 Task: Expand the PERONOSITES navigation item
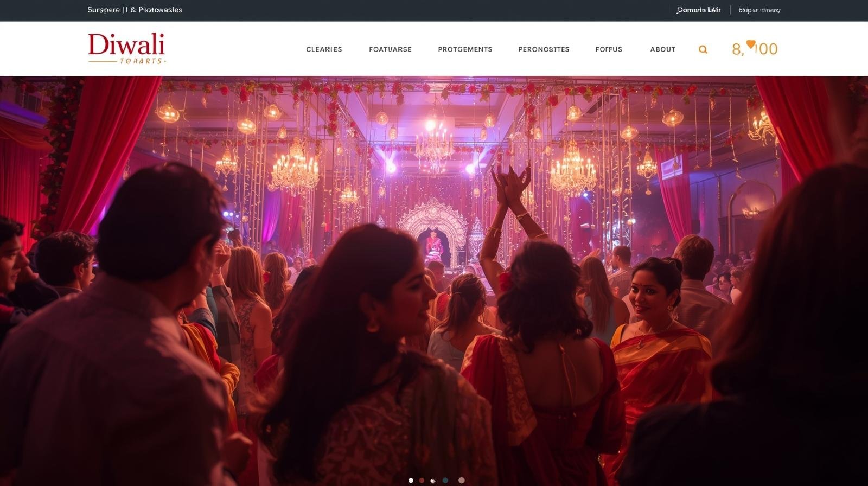[544, 49]
